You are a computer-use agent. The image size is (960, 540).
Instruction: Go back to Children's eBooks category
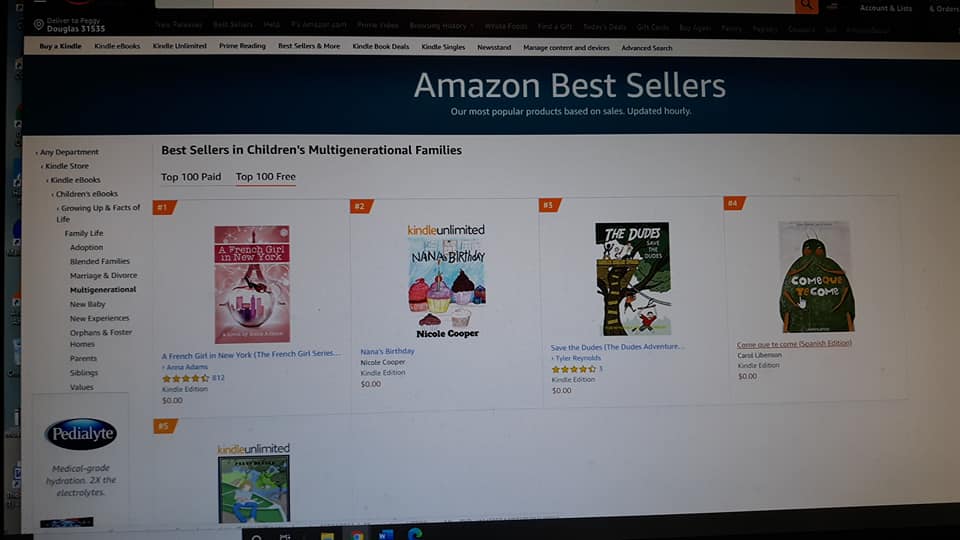coord(87,194)
